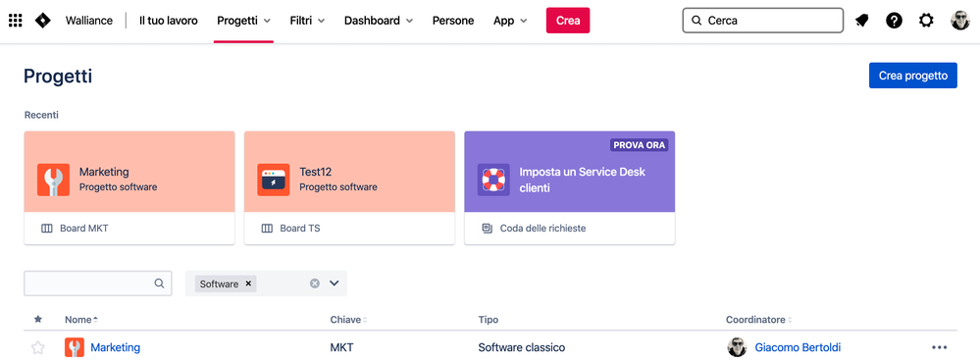980x362 pixels.
Task: Star the Marketing project as favorite
Action: click(x=38, y=347)
